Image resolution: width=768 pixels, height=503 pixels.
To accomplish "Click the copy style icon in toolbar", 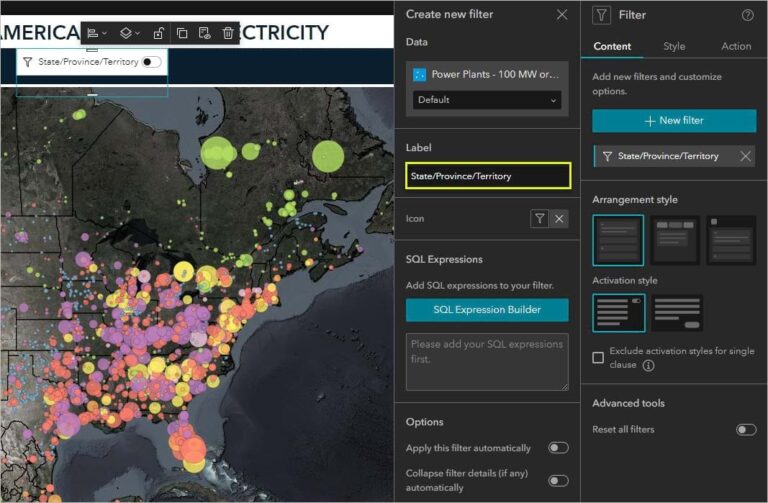I will point(205,33).
